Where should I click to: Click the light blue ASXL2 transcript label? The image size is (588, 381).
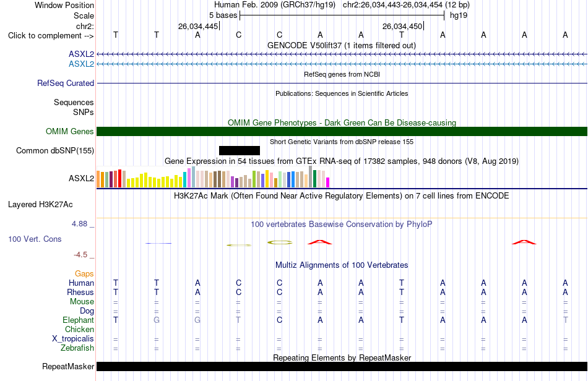point(81,64)
